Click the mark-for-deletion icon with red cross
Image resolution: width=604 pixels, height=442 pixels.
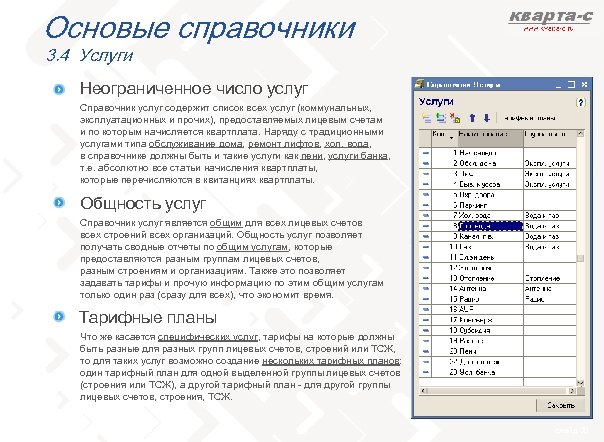pos(455,118)
